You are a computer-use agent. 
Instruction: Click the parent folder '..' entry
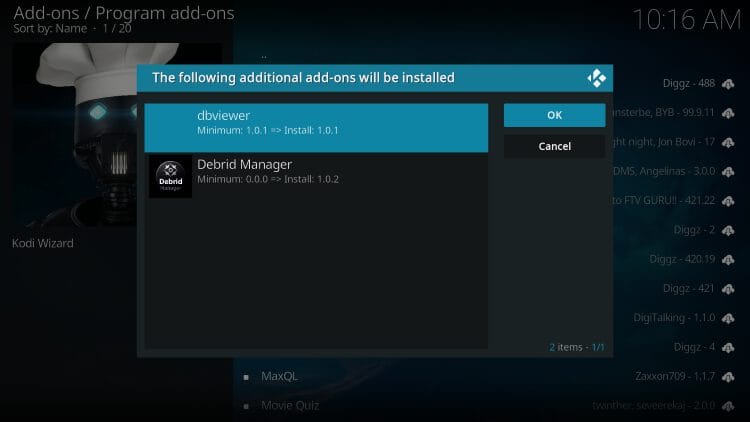[264, 57]
